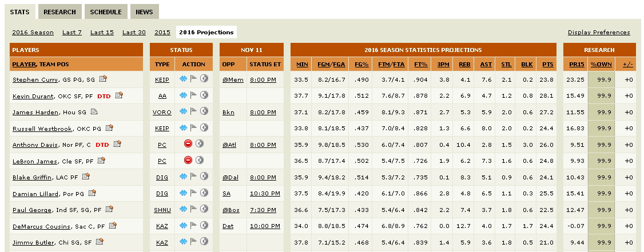Image resolution: width=644 pixels, height=252 pixels.
Task: Click watch list flag for Jimmy Butler
Action: [193, 241]
